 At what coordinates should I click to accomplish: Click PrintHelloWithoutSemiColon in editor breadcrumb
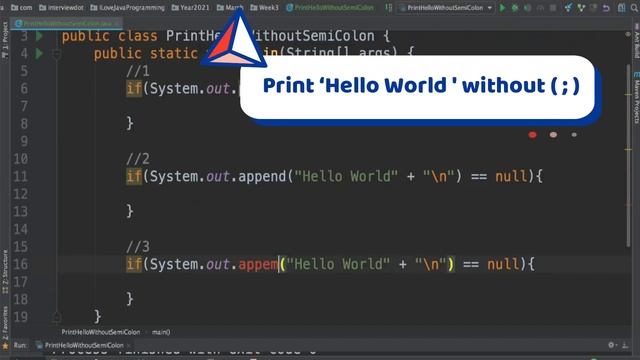click(101, 332)
